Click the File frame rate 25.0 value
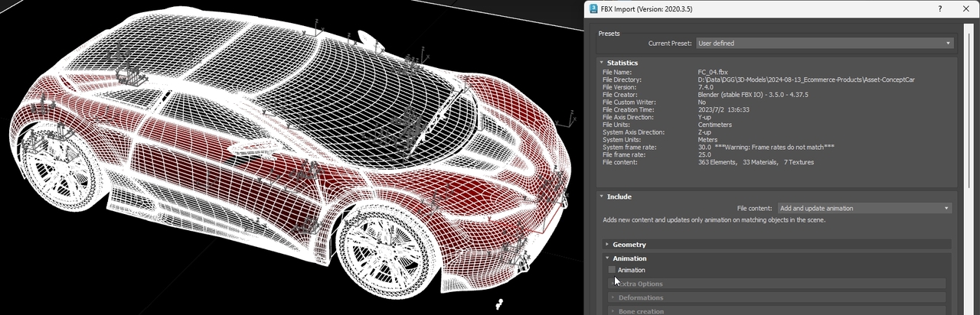 pos(705,154)
